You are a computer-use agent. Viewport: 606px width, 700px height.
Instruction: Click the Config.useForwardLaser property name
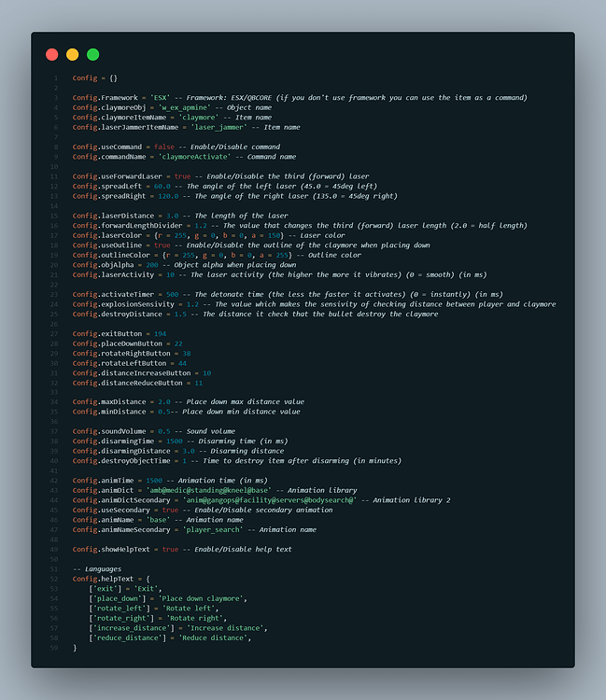point(118,176)
